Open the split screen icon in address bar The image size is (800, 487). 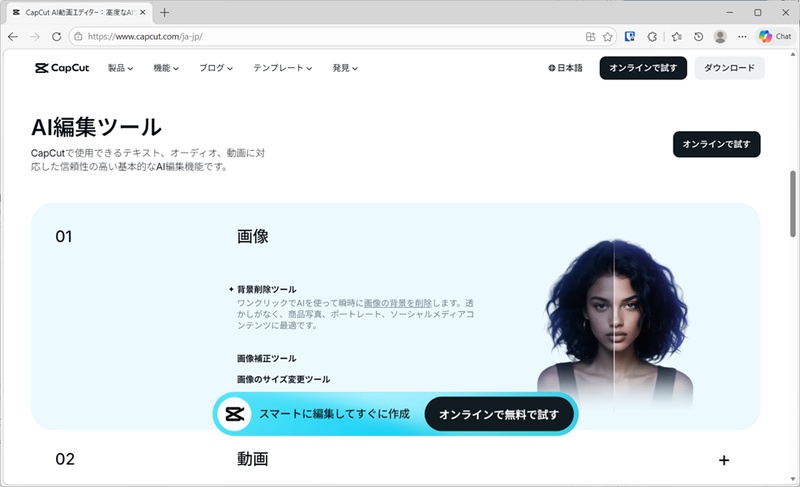590,37
